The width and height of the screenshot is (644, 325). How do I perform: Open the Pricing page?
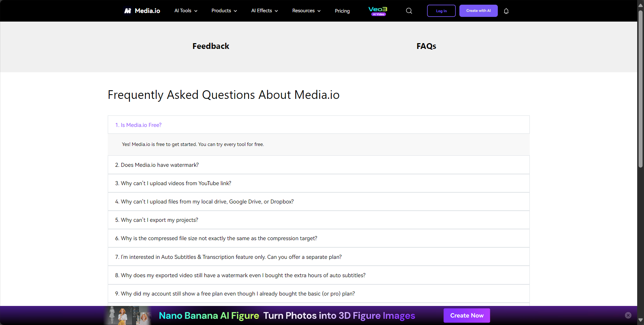pyautogui.click(x=342, y=11)
